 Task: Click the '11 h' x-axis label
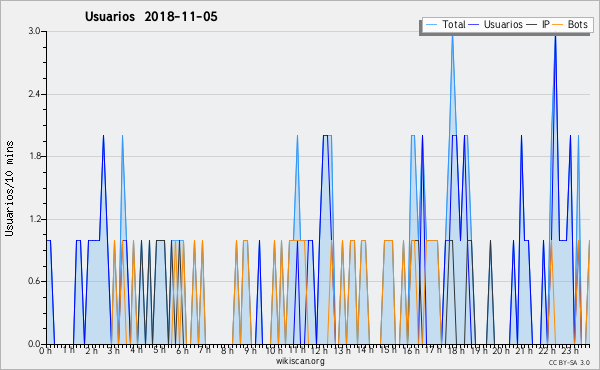[x=297, y=350]
